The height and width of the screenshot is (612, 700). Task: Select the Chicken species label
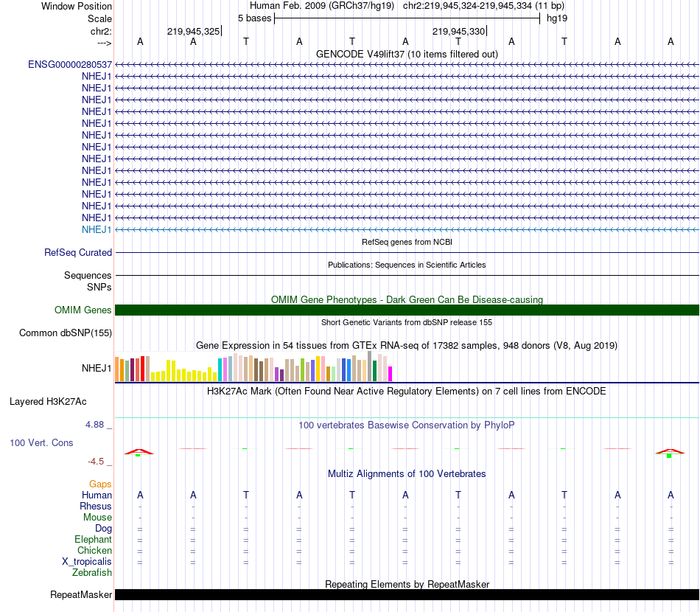(94, 550)
